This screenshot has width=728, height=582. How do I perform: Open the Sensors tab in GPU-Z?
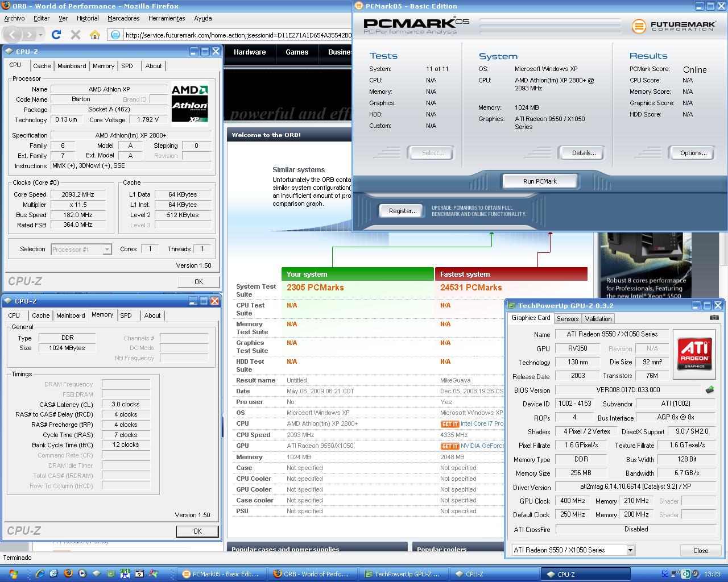coord(568,319)
